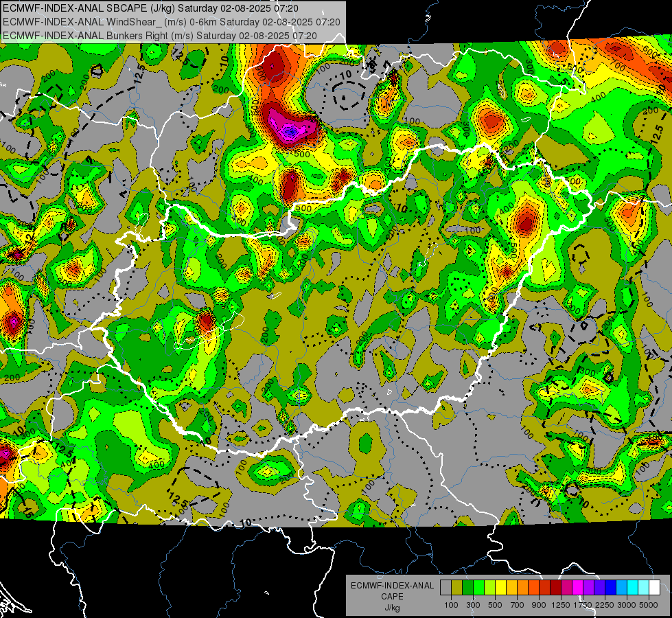This screenshot has width=672, height=618.
Task: Click the 1750 tick label in legend
Action: 583,605
